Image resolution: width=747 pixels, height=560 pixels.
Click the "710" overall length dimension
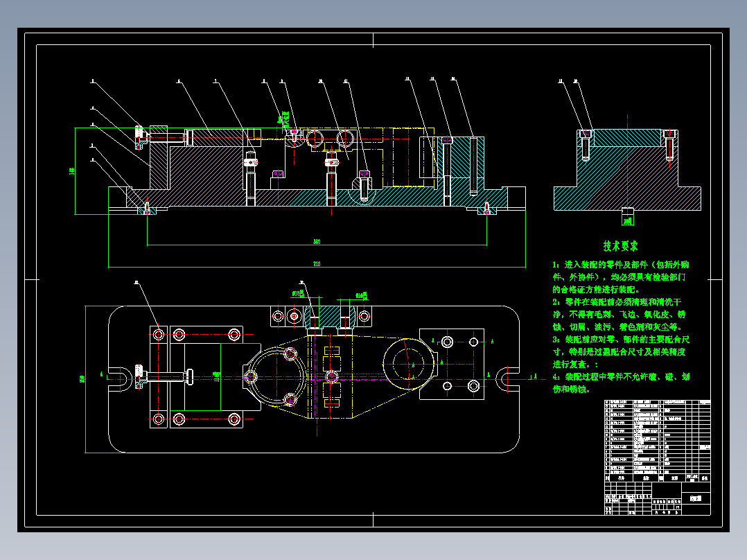[x=317, y=263]
